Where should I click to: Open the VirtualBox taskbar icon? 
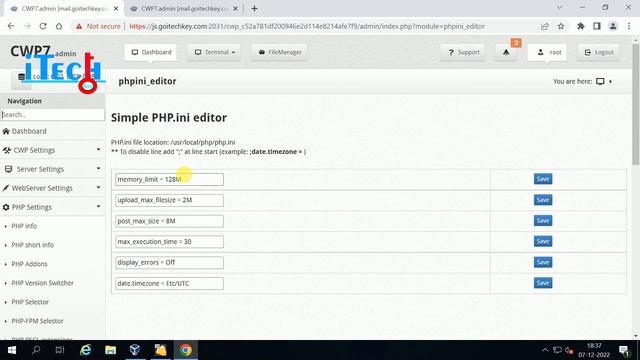coord(135,350)
